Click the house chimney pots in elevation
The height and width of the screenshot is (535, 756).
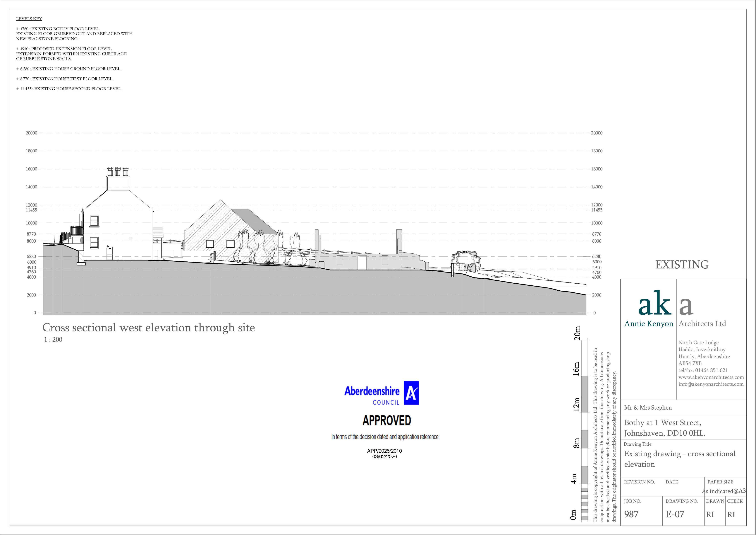[118, 171]
